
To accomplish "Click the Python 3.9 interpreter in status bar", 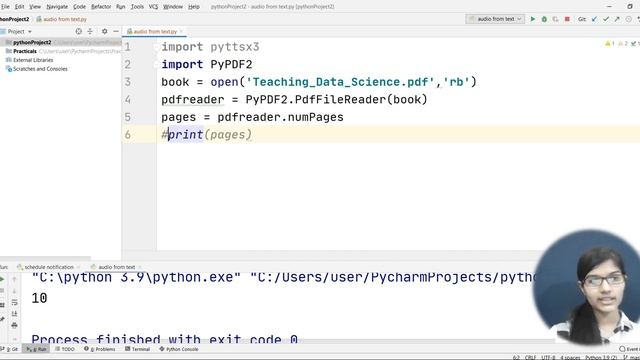I will click(601, 358).
